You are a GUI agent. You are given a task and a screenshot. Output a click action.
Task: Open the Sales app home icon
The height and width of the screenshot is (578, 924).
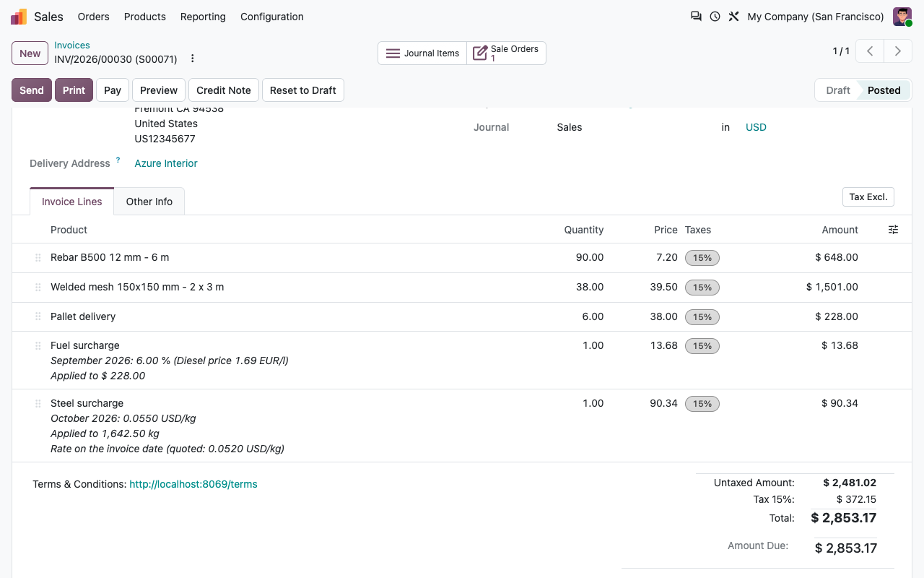[19, 17]
